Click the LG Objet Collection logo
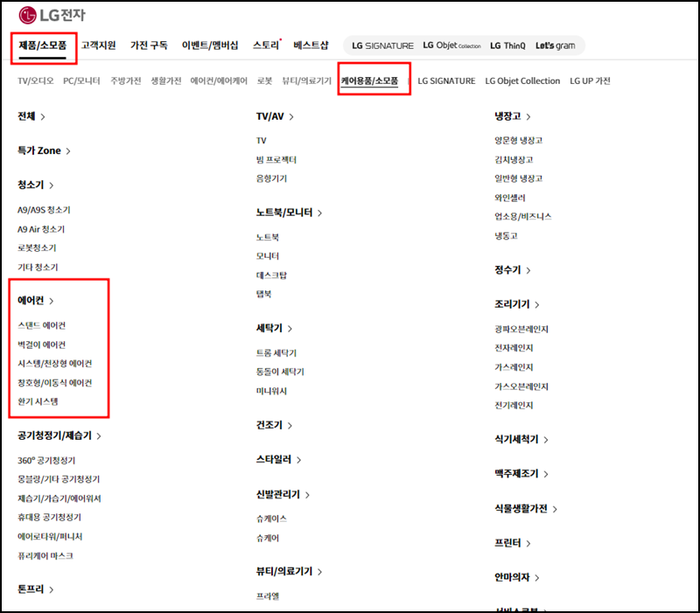Image resolution: width=700 pixels, height=613 pixels. click(x=454, y=45)
